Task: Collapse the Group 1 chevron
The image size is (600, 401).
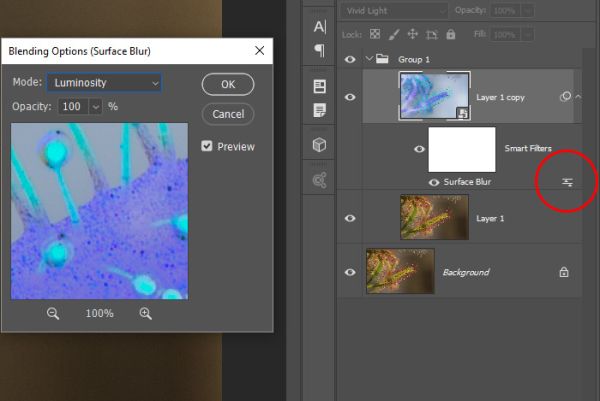Action: (x=369, y=59)
